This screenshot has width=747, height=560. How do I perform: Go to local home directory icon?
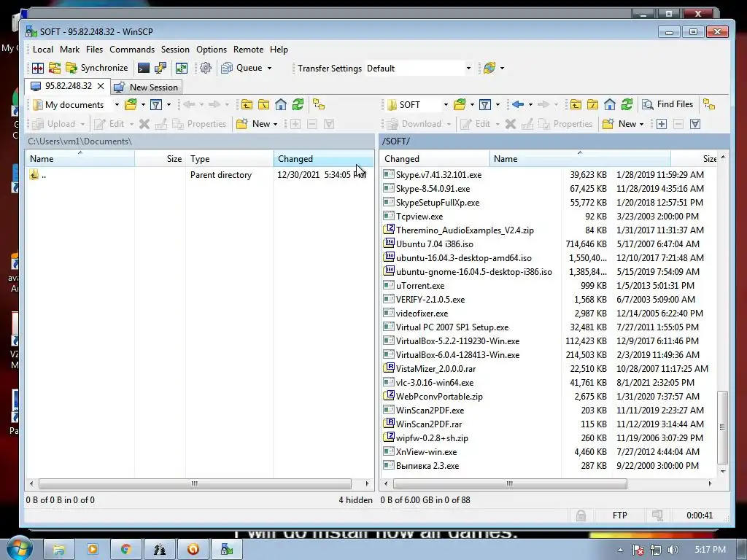click(x=281, y=105)
